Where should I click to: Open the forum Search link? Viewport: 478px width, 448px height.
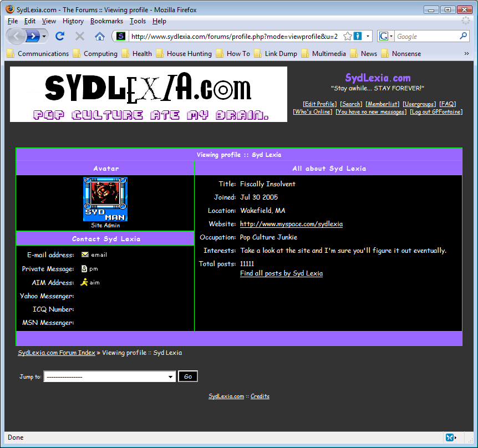[x=351, y=104]
